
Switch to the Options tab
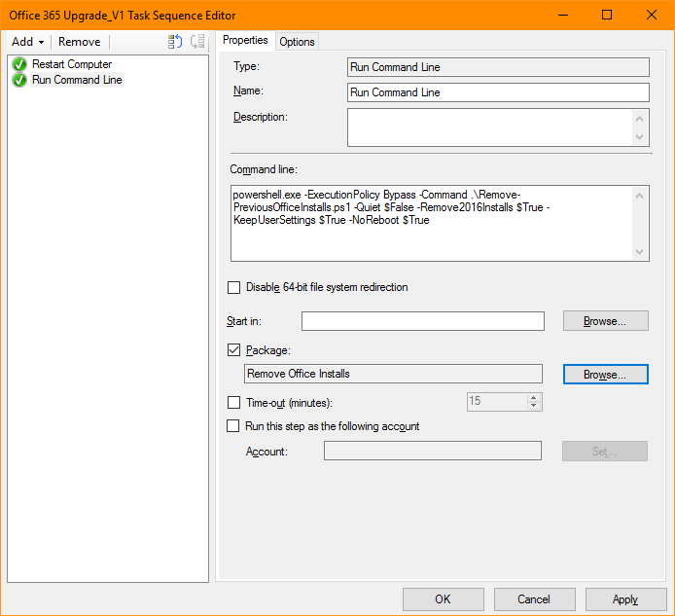[x=297, y=42]
